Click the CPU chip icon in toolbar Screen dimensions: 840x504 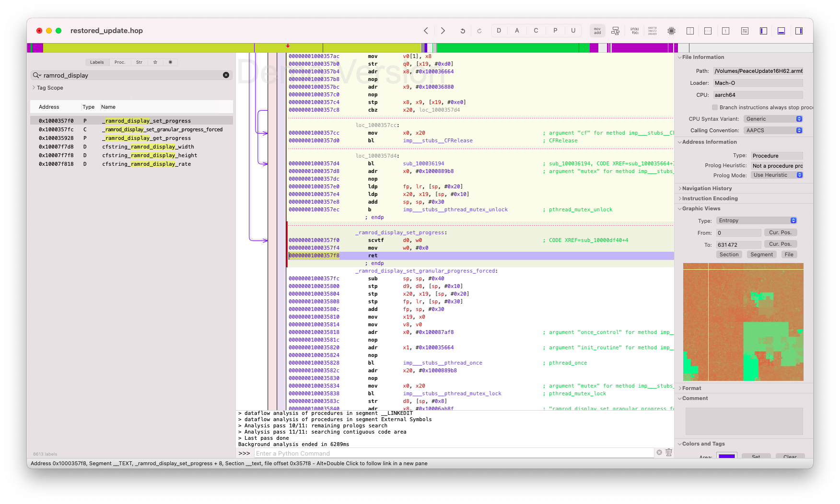[x=671, y=31]
